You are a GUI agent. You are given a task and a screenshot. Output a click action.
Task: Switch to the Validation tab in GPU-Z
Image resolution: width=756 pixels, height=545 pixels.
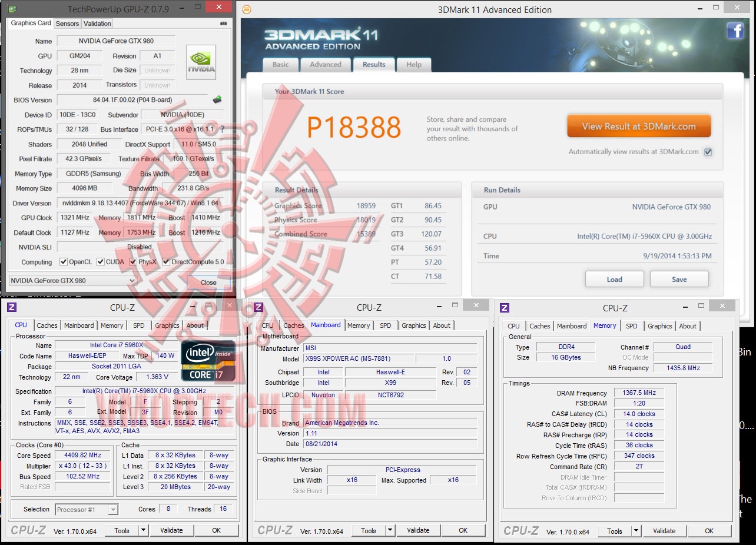[x=97, y=24]
